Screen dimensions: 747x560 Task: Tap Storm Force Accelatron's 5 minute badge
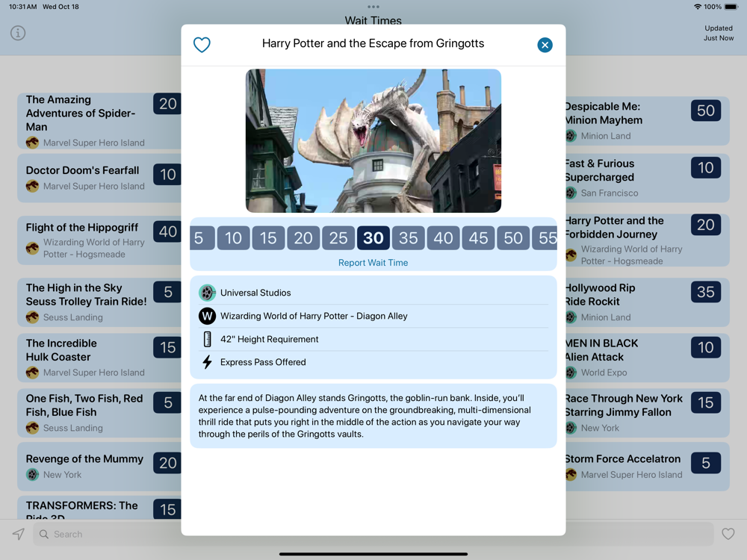coord(706,463)
